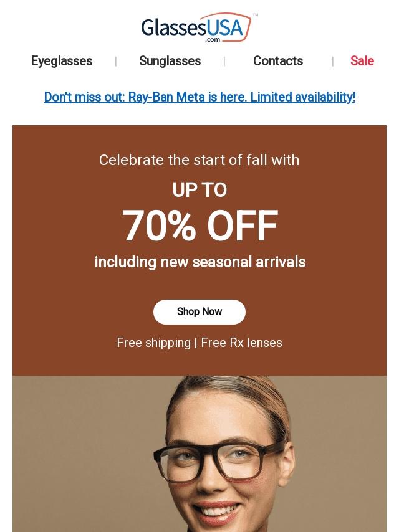Click "including new seasonal arrivals" text
Screen dimensions: 399x532
point(199,262)
